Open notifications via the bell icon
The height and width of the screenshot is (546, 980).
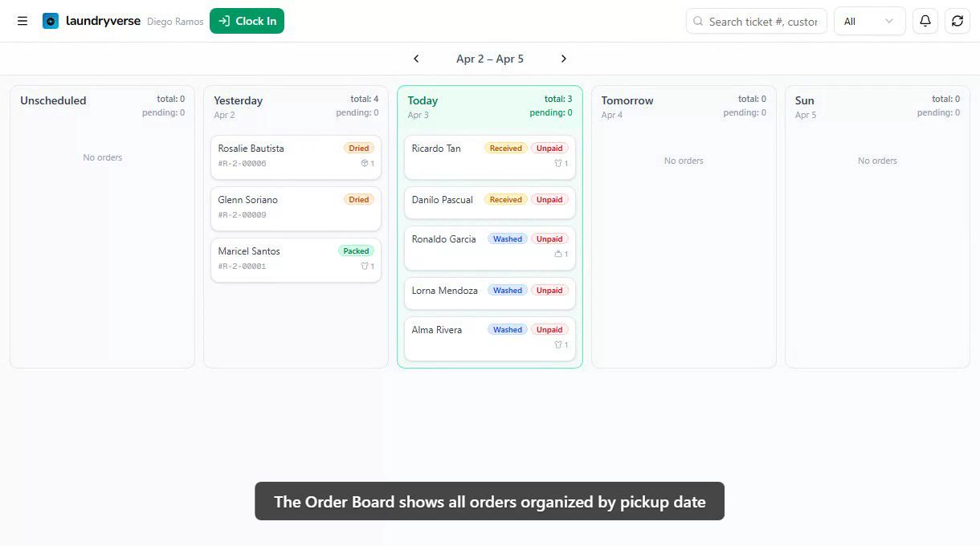click(x=925, y=21)
